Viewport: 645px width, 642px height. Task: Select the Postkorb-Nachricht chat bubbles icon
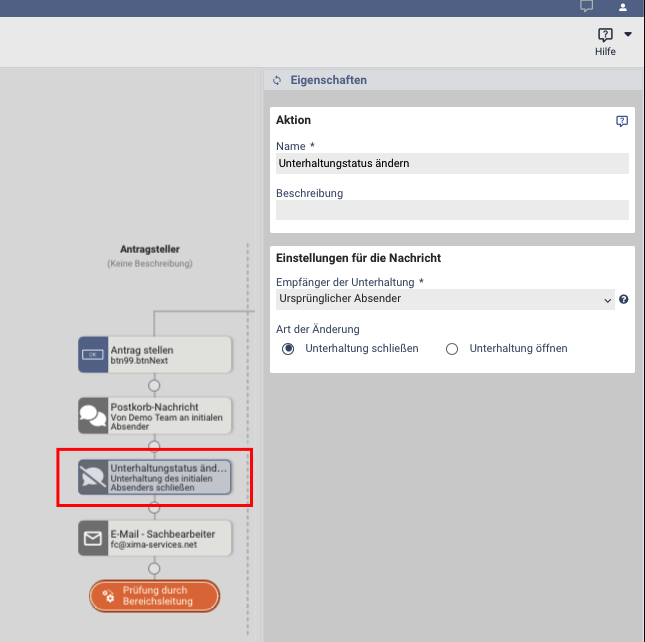point(93,415)
